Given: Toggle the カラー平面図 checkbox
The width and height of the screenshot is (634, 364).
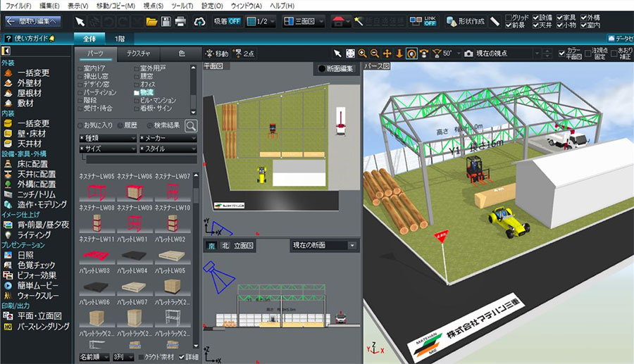Looking at the screenshot, I should point(561,51).
